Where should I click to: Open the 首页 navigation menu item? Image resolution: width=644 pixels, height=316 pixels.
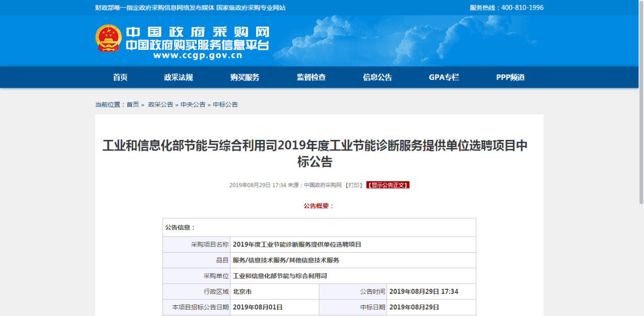[120, 77]
